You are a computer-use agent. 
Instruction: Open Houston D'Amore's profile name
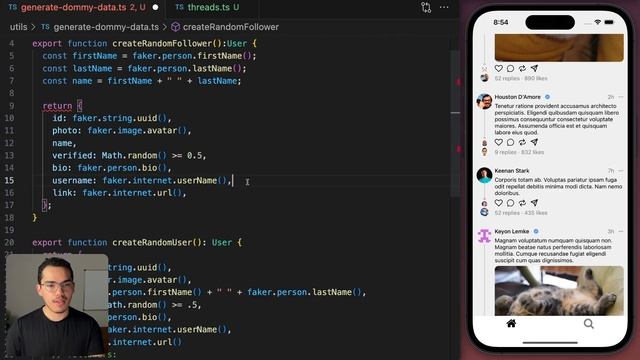tap(518, 97)
